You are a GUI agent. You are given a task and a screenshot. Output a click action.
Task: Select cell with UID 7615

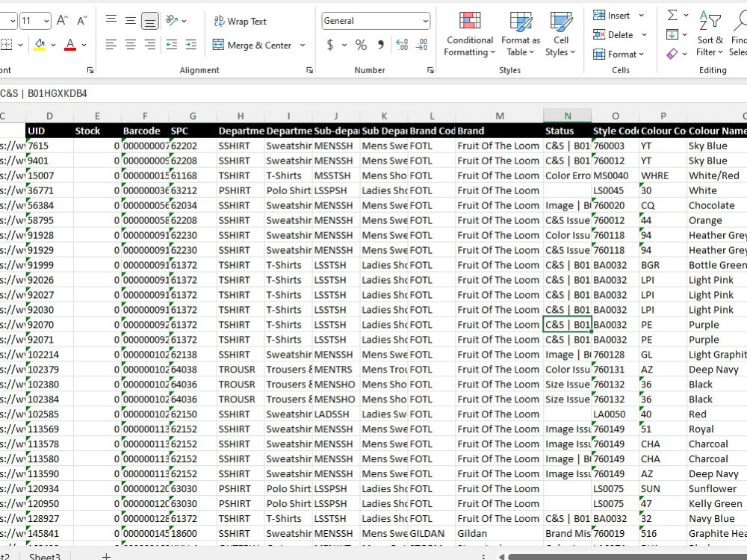point(49,146)
